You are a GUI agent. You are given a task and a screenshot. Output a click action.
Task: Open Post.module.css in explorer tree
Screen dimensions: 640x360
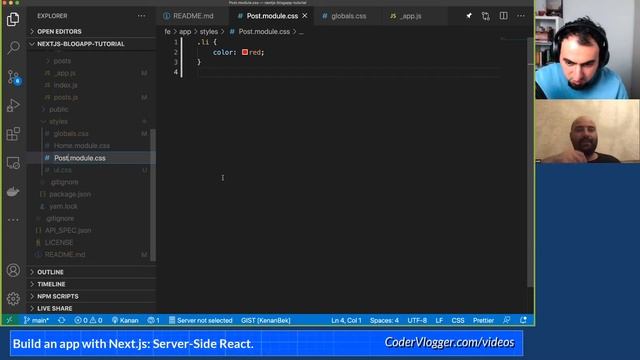click(x=80, y=158)
